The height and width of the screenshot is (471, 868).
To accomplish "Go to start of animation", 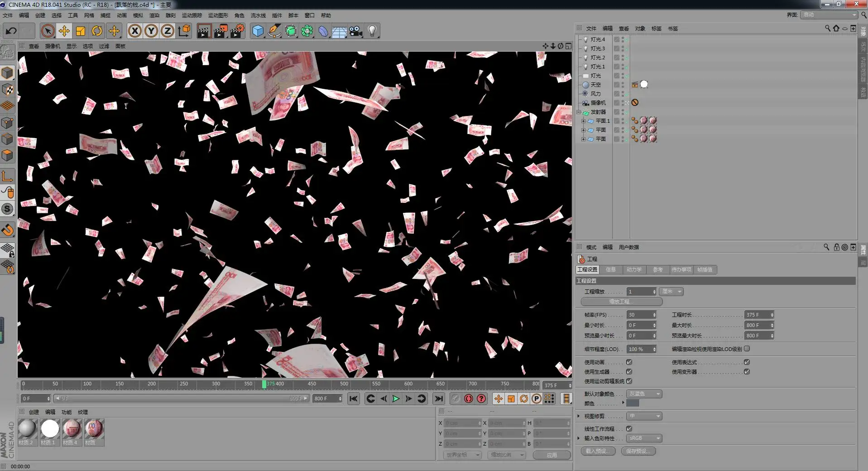I will 354,399.
